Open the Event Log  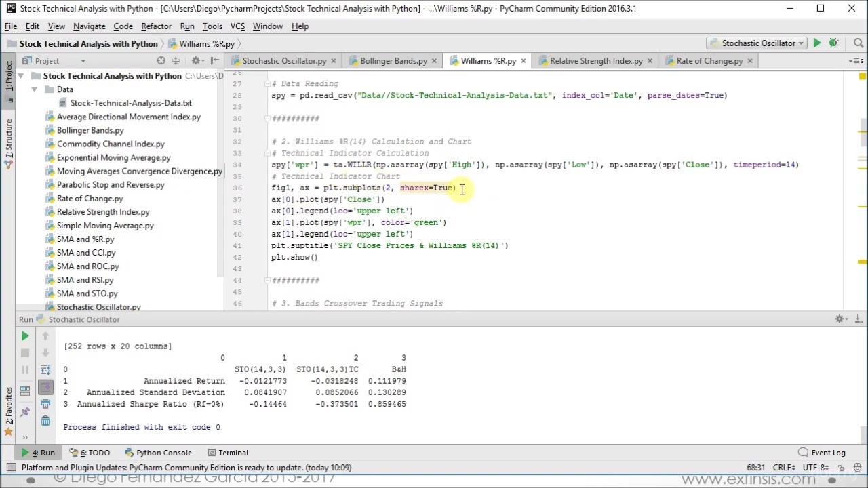pyautogui.click(x=821, y=453)
